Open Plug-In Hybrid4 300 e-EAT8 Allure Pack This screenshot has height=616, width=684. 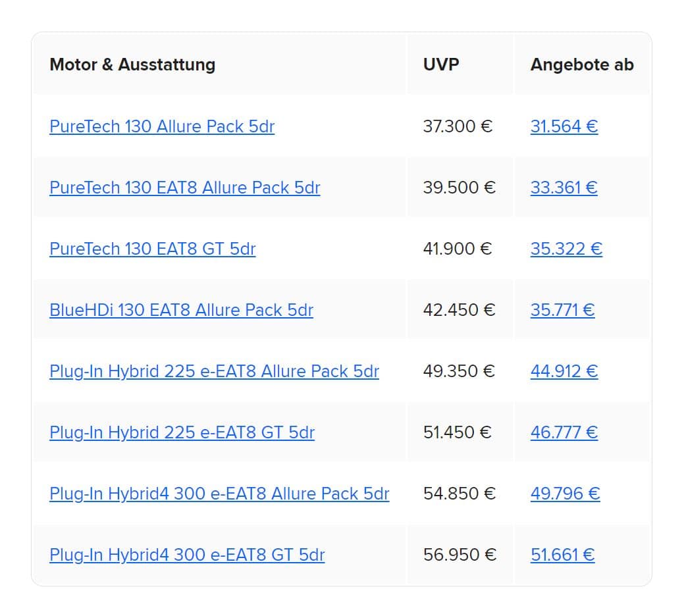click(219, 494)
